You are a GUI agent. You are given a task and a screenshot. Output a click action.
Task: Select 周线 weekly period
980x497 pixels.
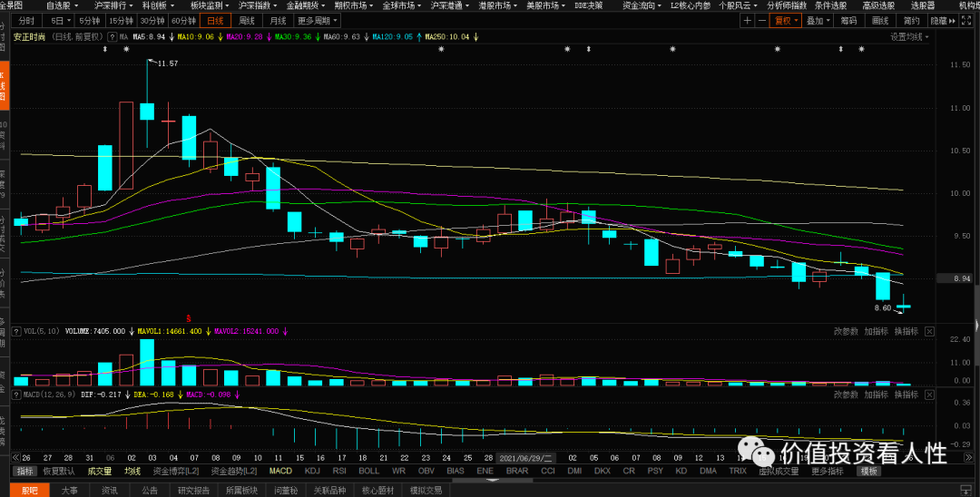click(x=246, y=21)
